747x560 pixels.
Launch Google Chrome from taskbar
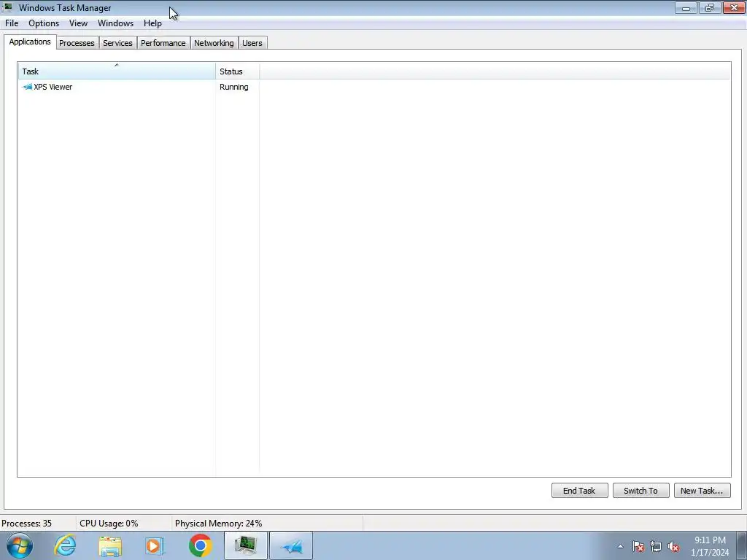[x=200, y=545]
